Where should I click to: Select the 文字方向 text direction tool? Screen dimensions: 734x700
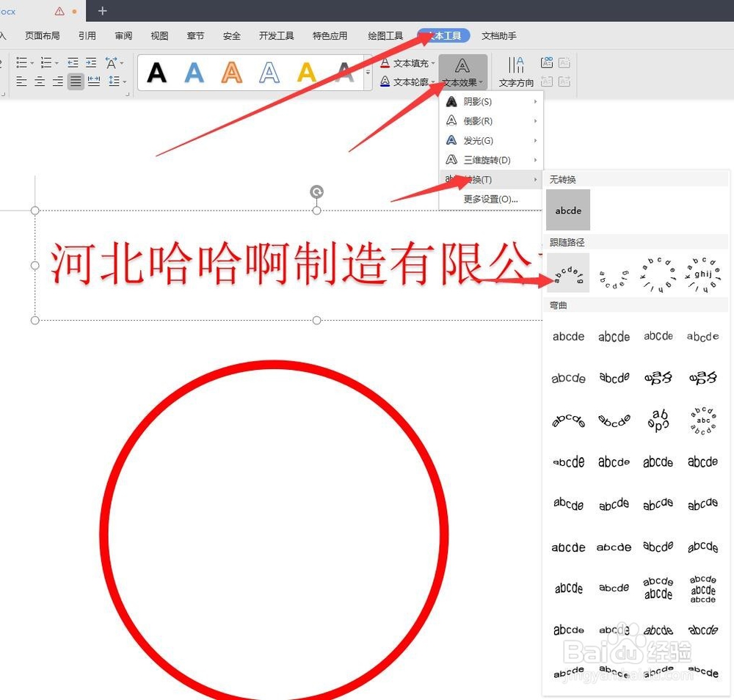tap(515, 71)
